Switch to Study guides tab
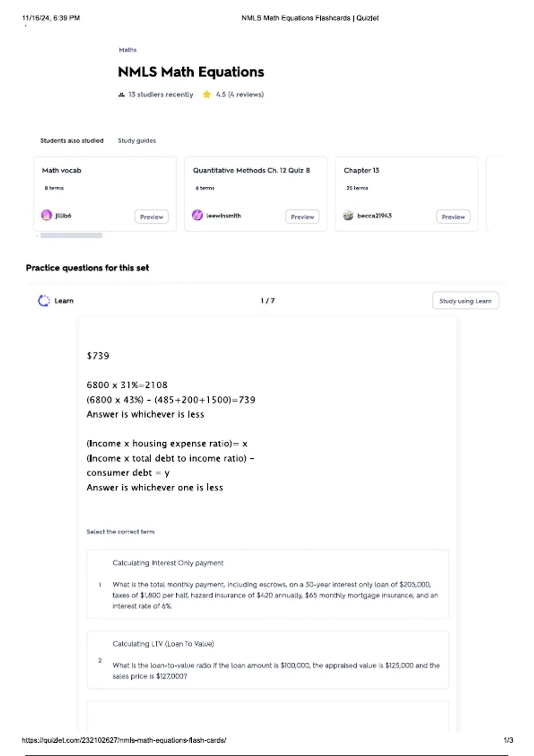This screenshot has height=756, width=534. tap(137, 141)
